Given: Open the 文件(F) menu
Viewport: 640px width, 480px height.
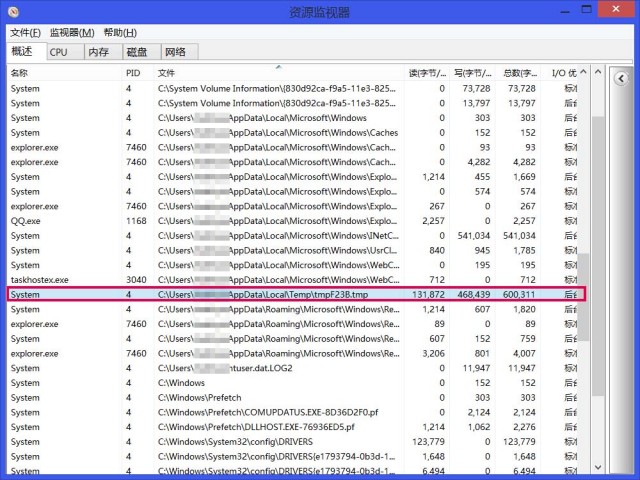Looking at the screenshot, I should [x=25, y=33].
